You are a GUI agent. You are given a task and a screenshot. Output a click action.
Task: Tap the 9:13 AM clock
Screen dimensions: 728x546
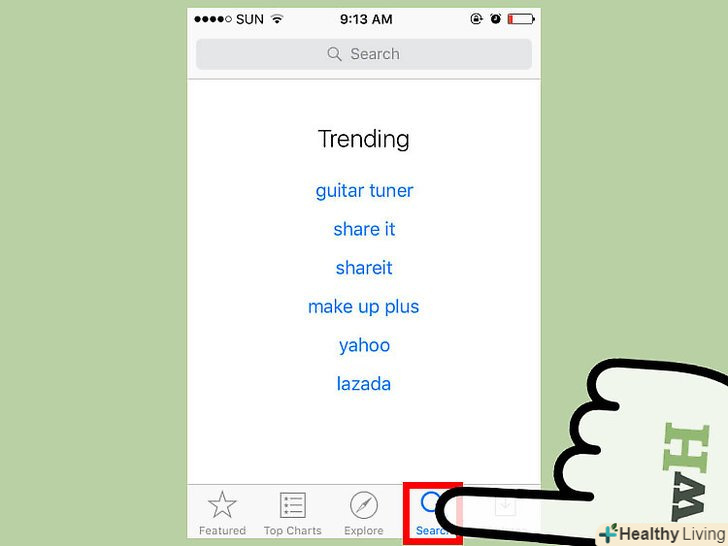364,19
